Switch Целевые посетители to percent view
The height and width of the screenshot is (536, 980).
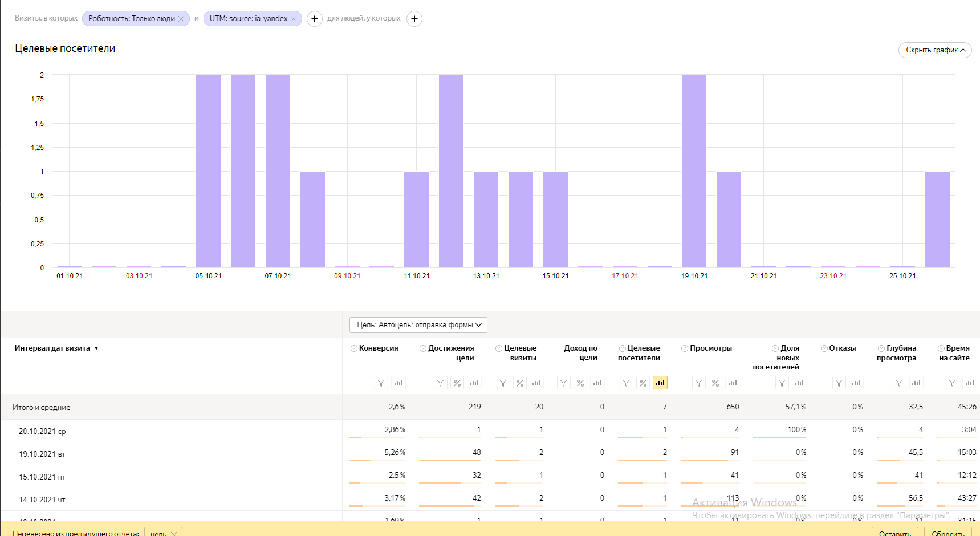pos(643,383)
